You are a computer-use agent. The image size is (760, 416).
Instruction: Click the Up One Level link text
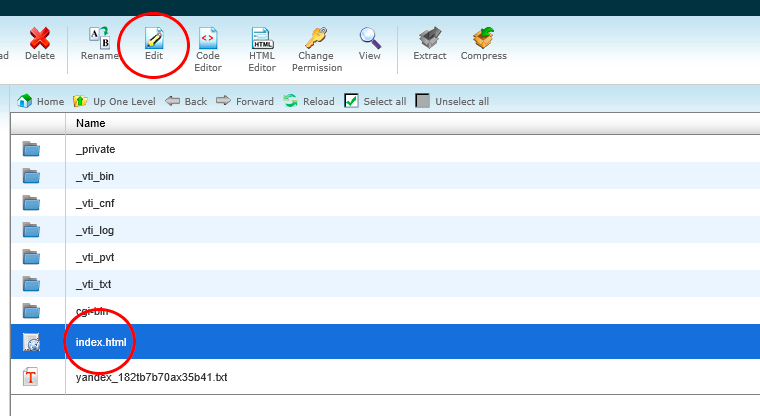click(124, 101)
